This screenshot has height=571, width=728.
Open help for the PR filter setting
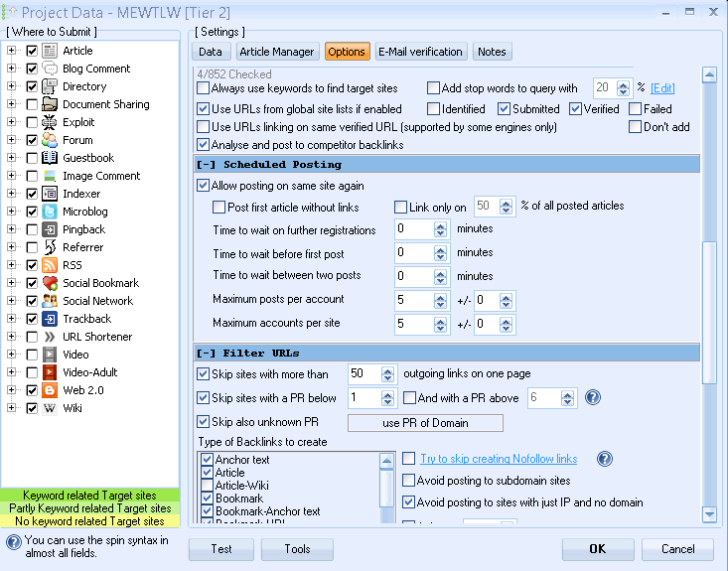(593, 397)
